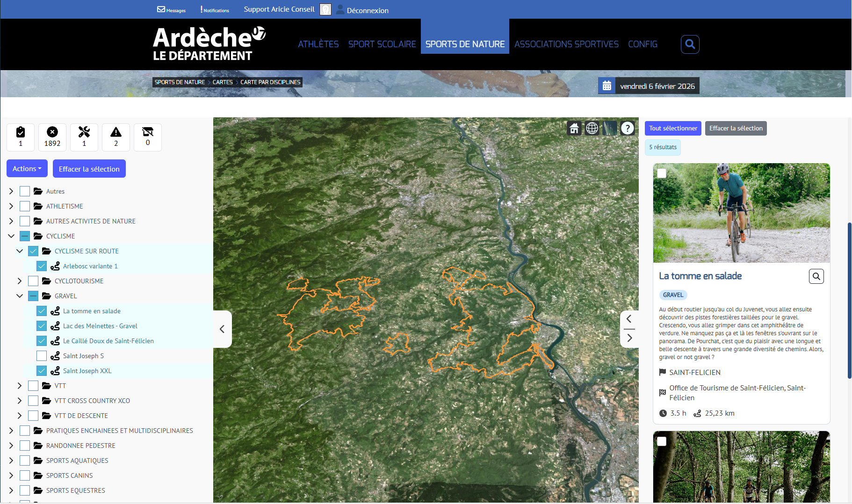Click the map home view icon
852x504 pixels.
pos(574,128)
